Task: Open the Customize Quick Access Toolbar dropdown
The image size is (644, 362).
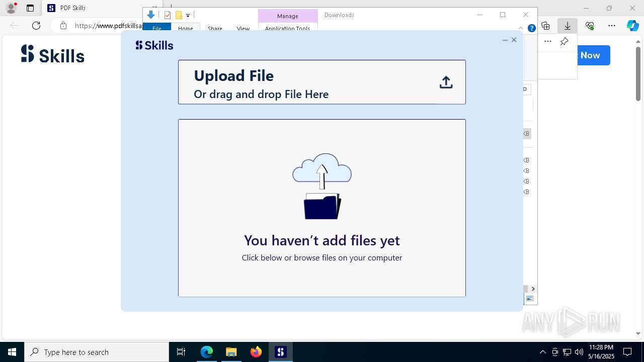Action: (x=188, y=16)
